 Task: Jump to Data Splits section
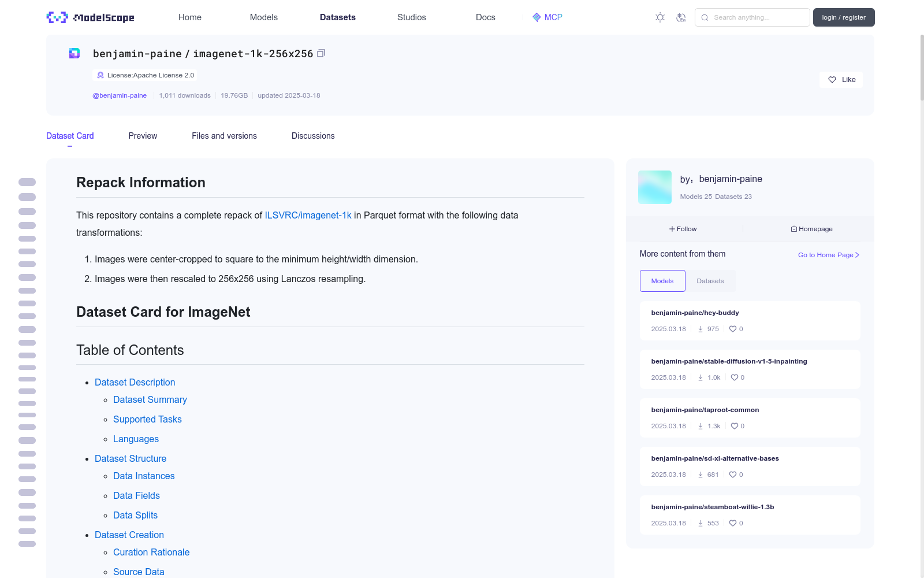(x=135, y=515)
